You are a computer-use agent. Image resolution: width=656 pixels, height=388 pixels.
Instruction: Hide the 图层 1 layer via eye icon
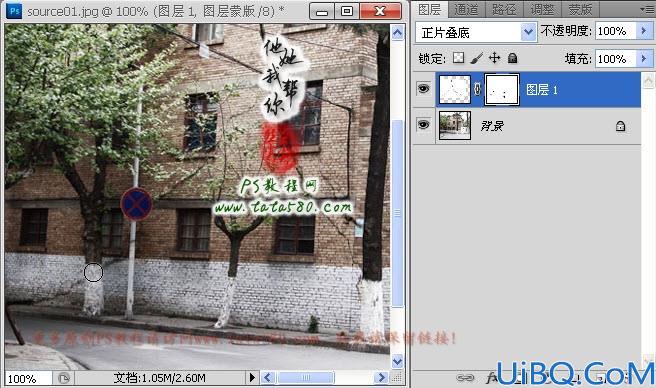pos(424,89)
